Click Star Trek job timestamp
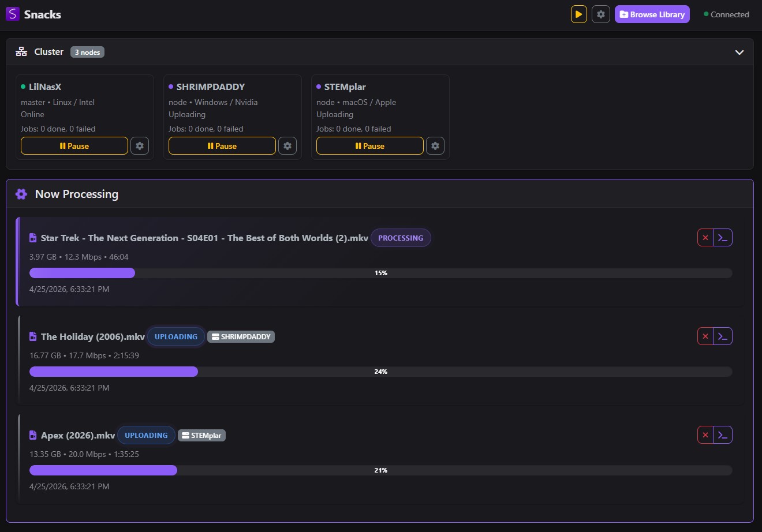 69,289
